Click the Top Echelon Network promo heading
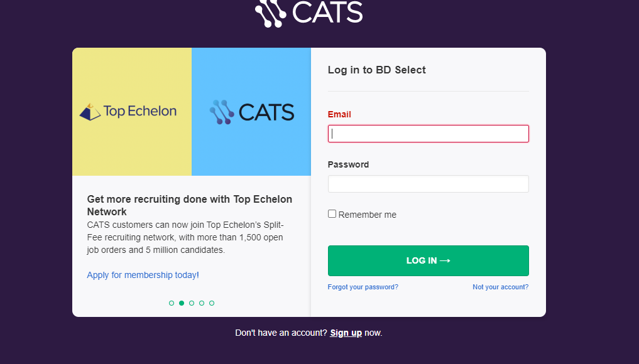639x364 pixels. click(x=190, y=206)
